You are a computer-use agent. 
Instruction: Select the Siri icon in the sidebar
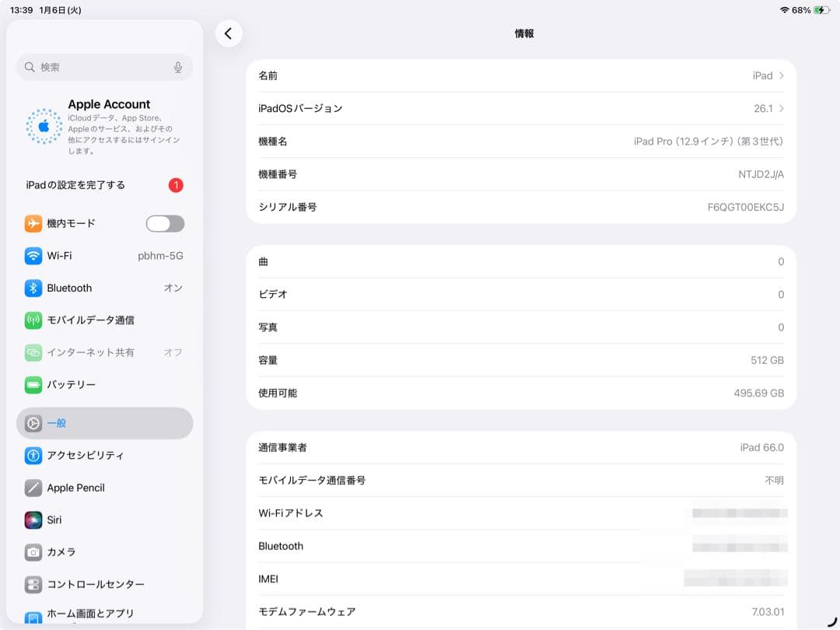point(33,520)
